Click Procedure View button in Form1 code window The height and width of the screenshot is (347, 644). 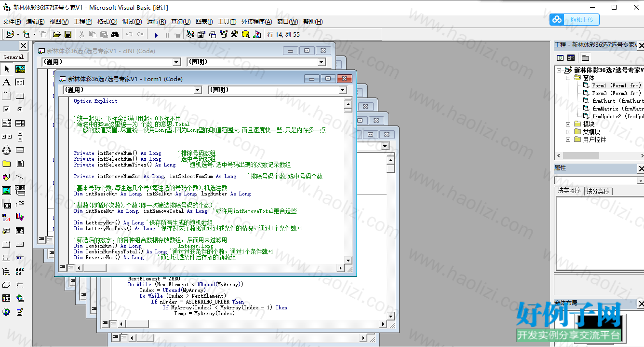tap(63, 268)
